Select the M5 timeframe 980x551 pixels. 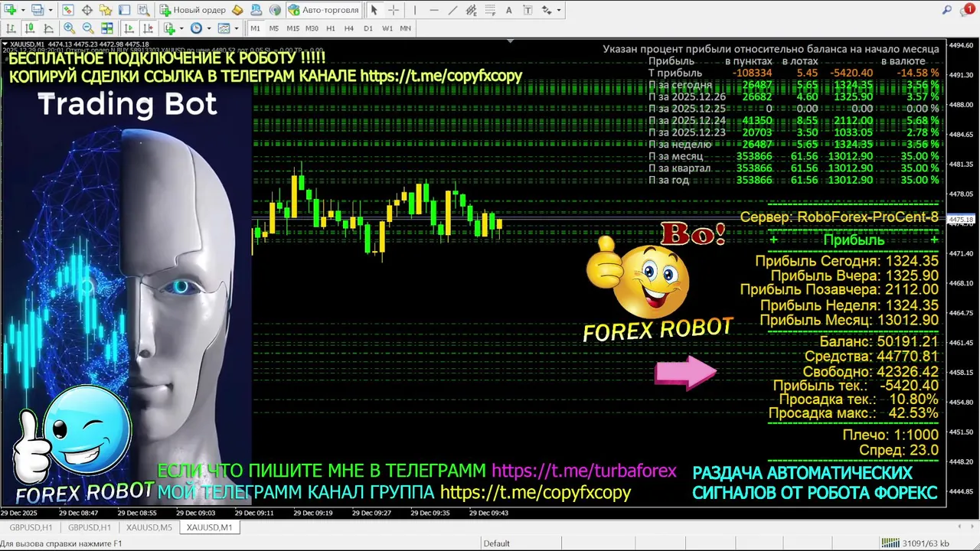[274, 28]
